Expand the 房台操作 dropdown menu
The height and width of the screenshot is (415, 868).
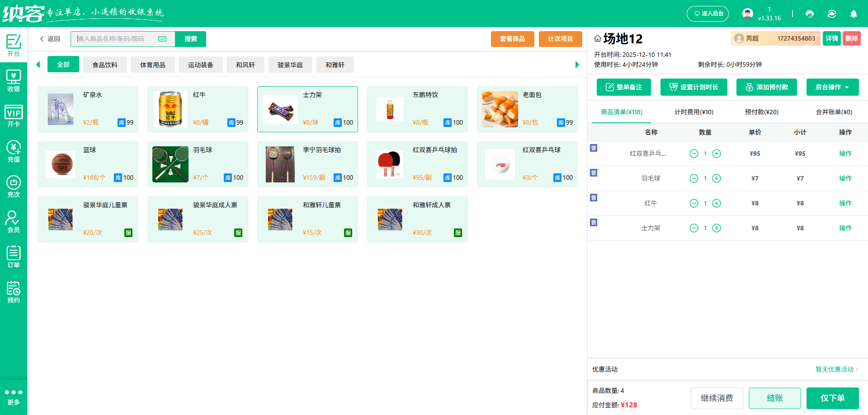832,87
